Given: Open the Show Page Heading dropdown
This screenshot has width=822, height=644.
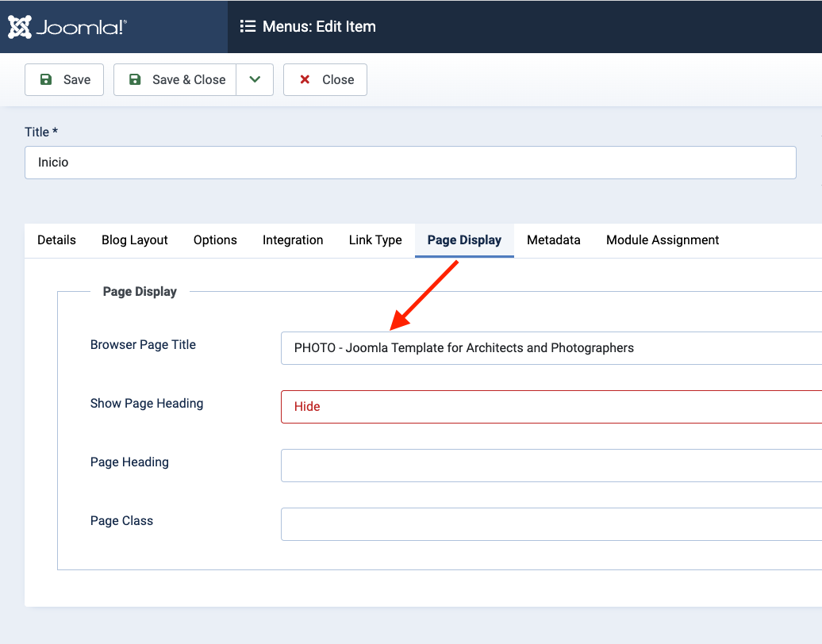Looking at the screenshot, I should [x=551, y=407].
